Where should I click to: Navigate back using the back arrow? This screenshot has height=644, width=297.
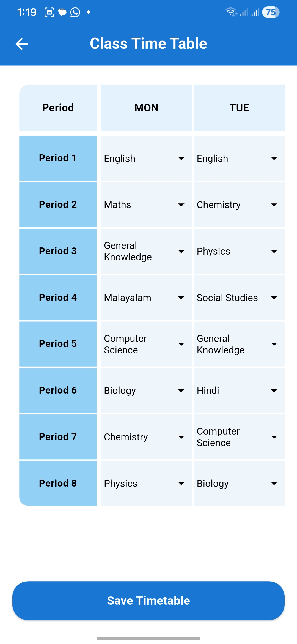pyautogui.click(x=21, y=43)
